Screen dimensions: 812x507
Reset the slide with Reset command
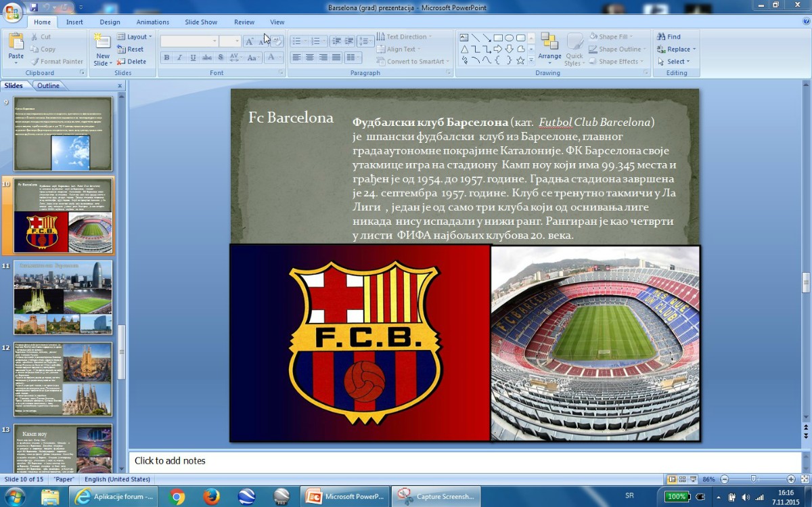click(130, 49)
